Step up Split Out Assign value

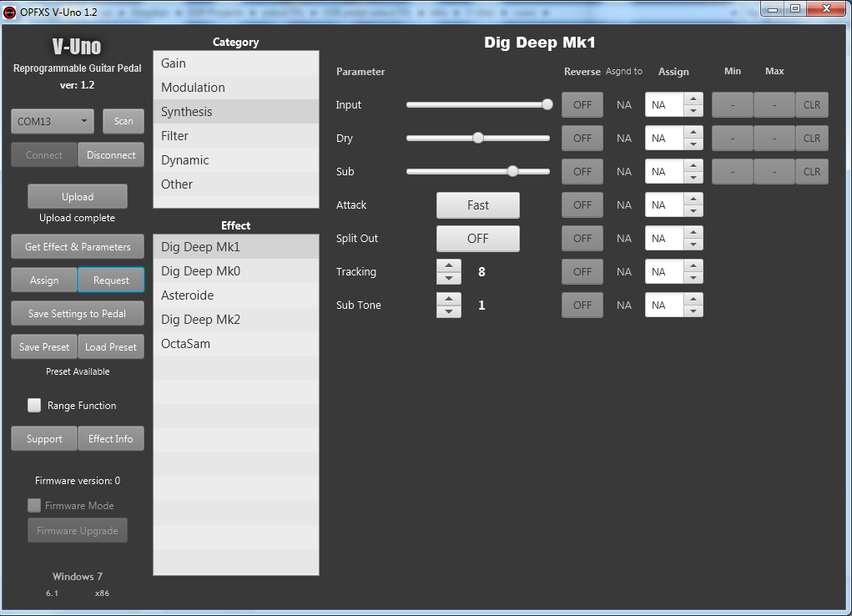coord(693,232)
